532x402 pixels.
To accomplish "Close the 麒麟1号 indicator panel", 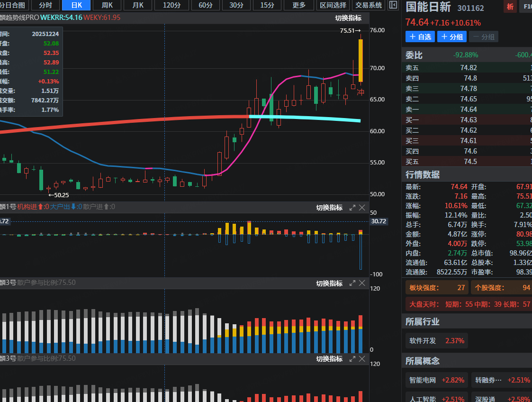I will (x=362, y=208).
